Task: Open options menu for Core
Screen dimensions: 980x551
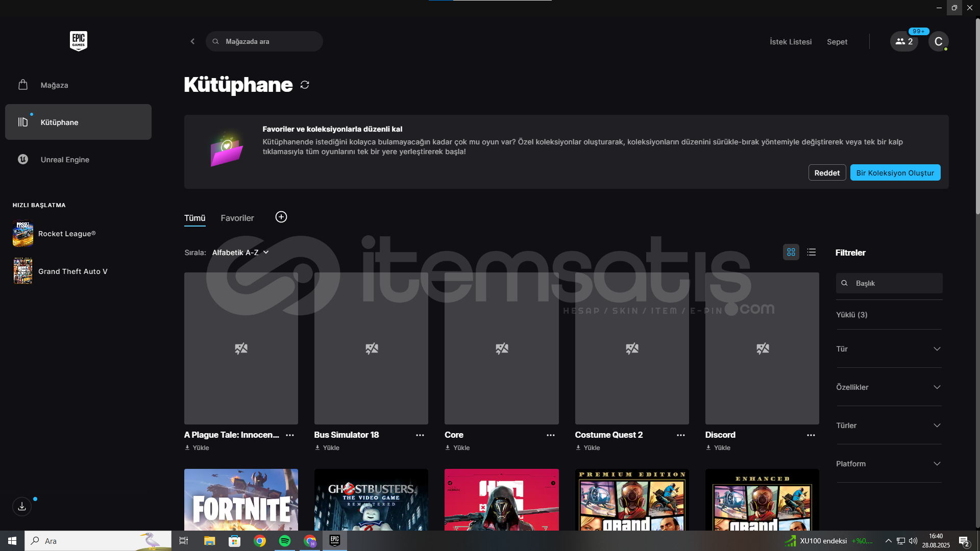Action: (551, 435)
